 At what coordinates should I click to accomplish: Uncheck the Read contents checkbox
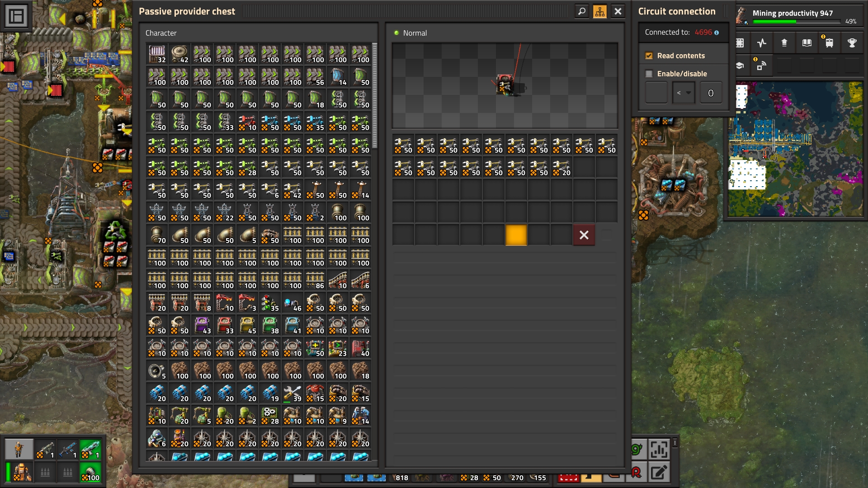coord(649,56)
